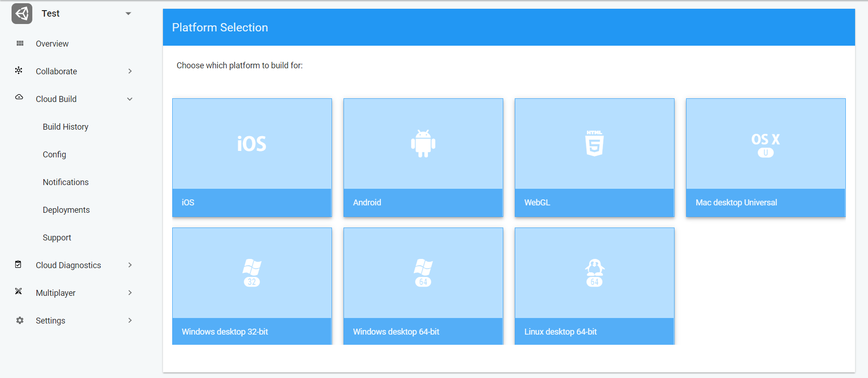Choose the Windows desktop 32-bit label
This screenshot has width=868, height=378.
pyautogui.click(x=225, y=332)
